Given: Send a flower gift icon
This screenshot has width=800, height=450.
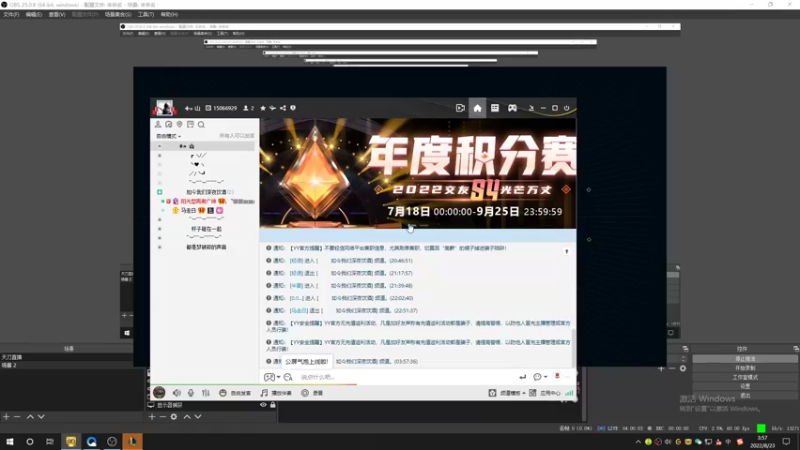Looking at the screenshot, I should tap(557, 377).
